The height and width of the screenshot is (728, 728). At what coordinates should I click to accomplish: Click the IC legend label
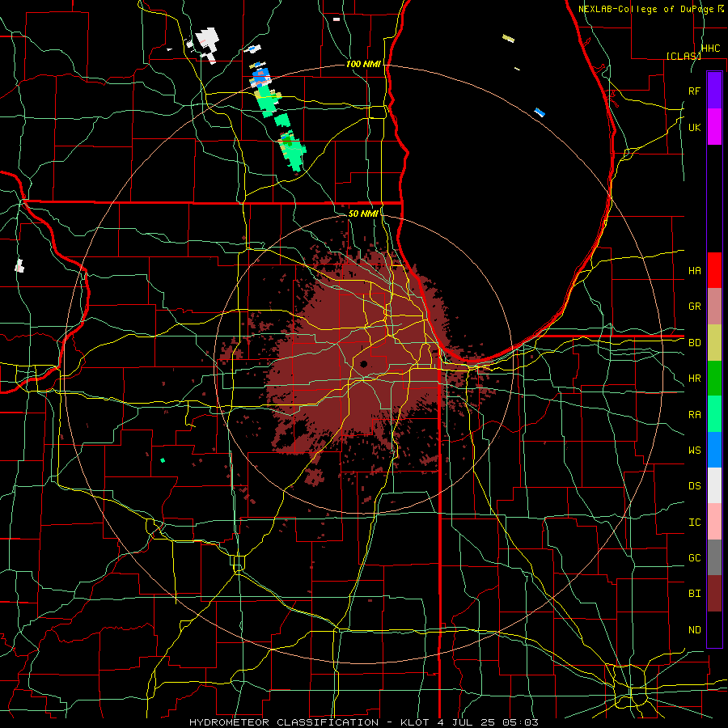coord(694,522)
